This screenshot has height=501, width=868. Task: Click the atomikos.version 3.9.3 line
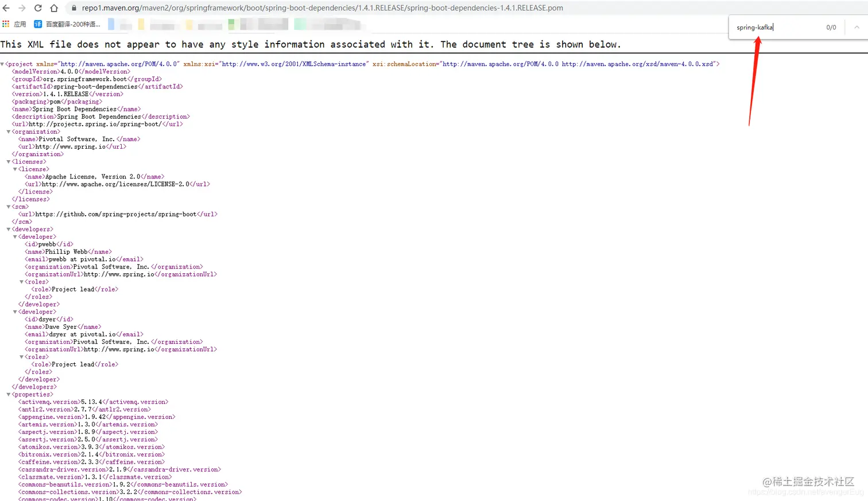pos(91,446)
